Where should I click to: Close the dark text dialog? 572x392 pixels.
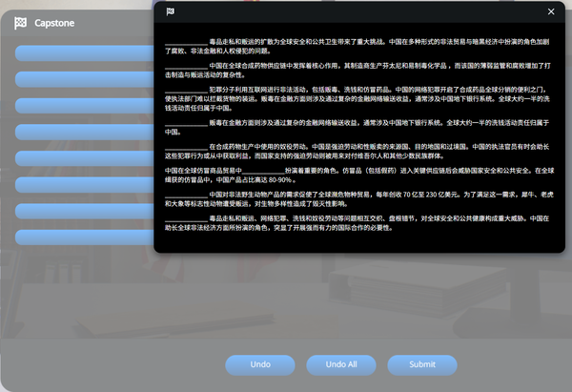coord(550,11)
